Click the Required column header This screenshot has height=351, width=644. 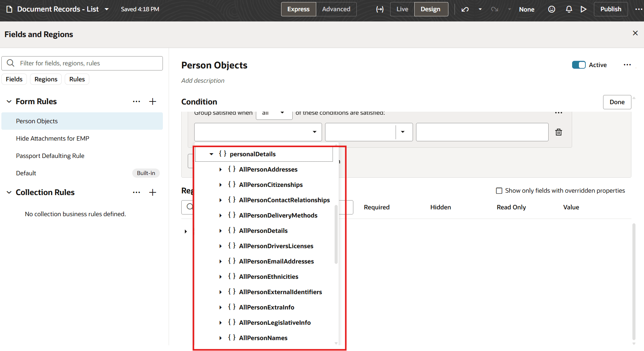pyautogui.click(x=377, y=207)
